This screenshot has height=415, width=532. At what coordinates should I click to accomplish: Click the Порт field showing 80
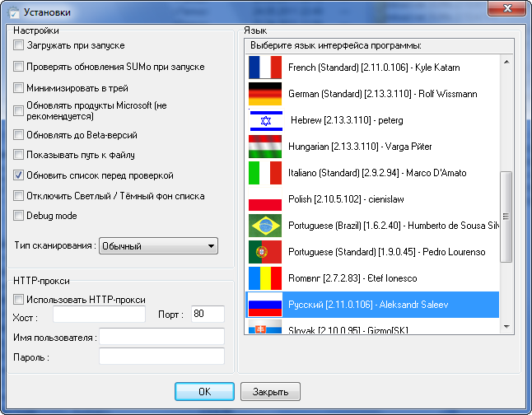208,314
